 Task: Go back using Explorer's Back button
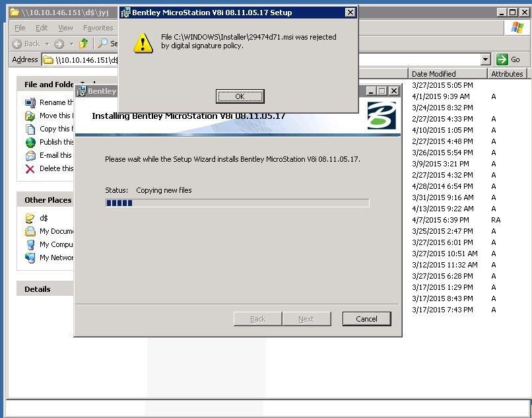26,44
